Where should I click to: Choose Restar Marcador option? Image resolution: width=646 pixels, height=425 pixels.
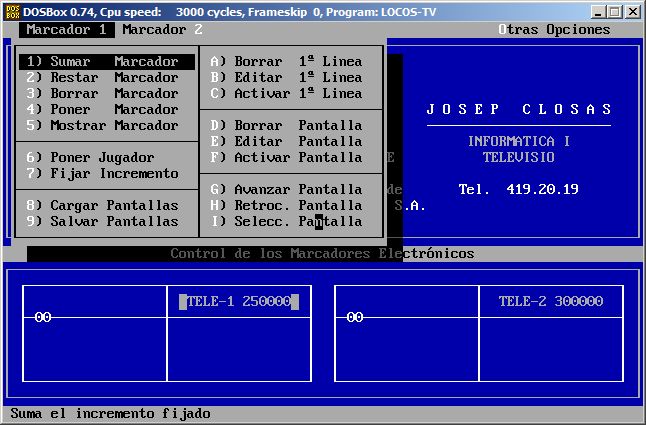102,78
